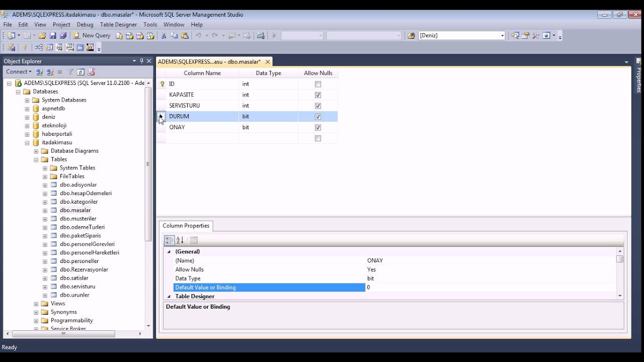This screenshot has height=362, width=644.
Task: Click the KAPASITE data type cell
Action: (x=269, y=95)
